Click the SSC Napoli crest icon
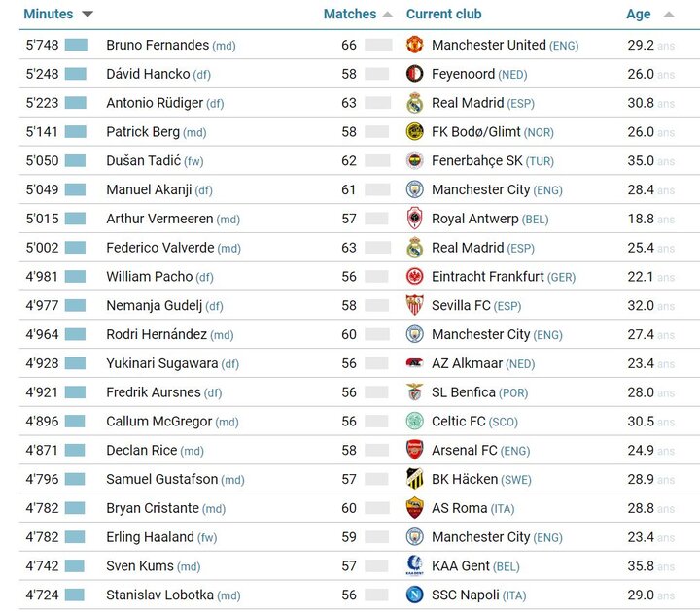The width and height of the screenshot is (700, 612). coord(415,595)
